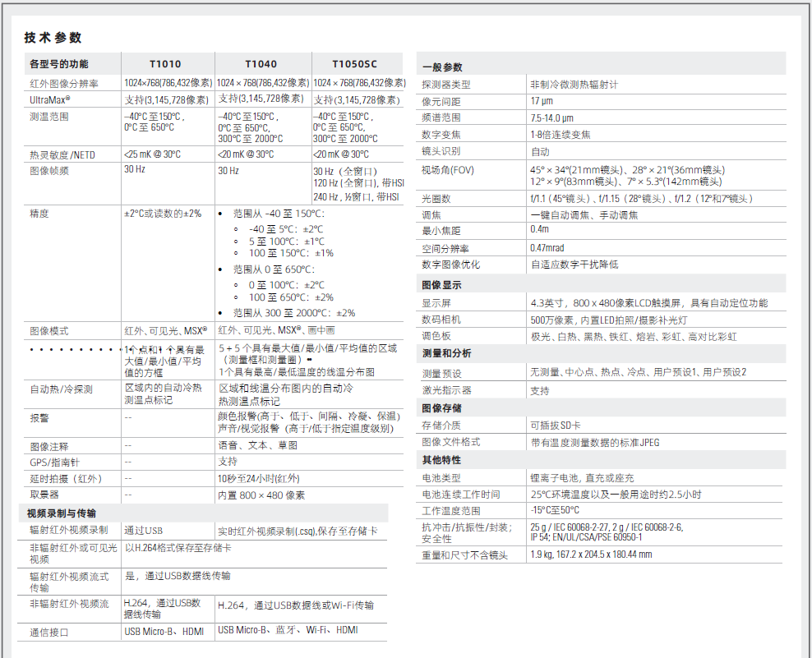Click 范围从 300 至 2000°C bullet
This screenshot has width=812, height=658.
[x=294, y=313]
